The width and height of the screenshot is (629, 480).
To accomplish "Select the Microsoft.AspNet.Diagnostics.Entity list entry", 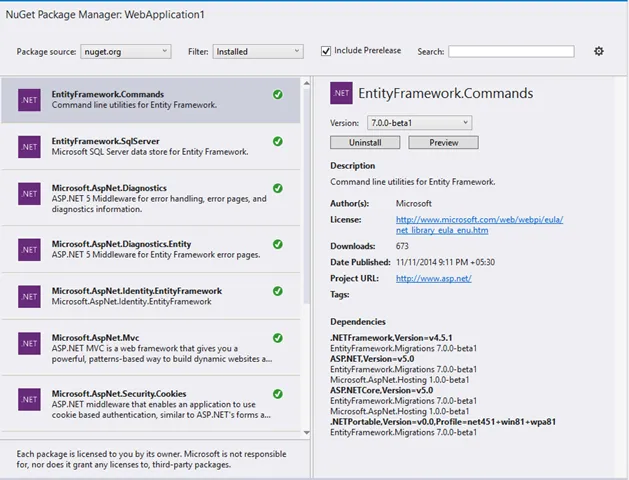I will point(150,247).
